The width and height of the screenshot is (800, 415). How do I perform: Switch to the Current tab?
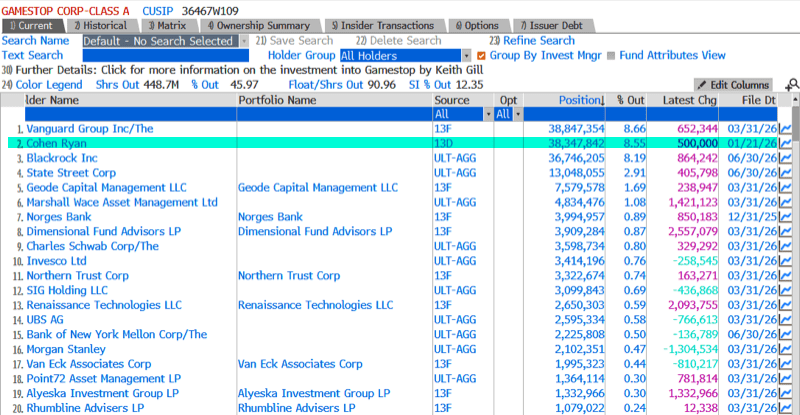(32, 26)
